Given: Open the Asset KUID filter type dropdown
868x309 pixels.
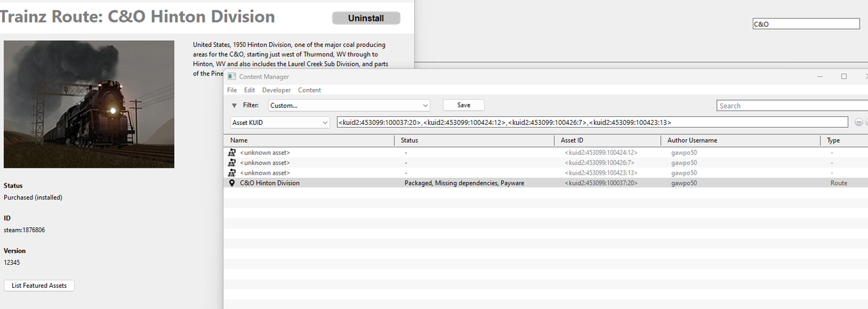Looking at the screenshot, I should (279, 122).
